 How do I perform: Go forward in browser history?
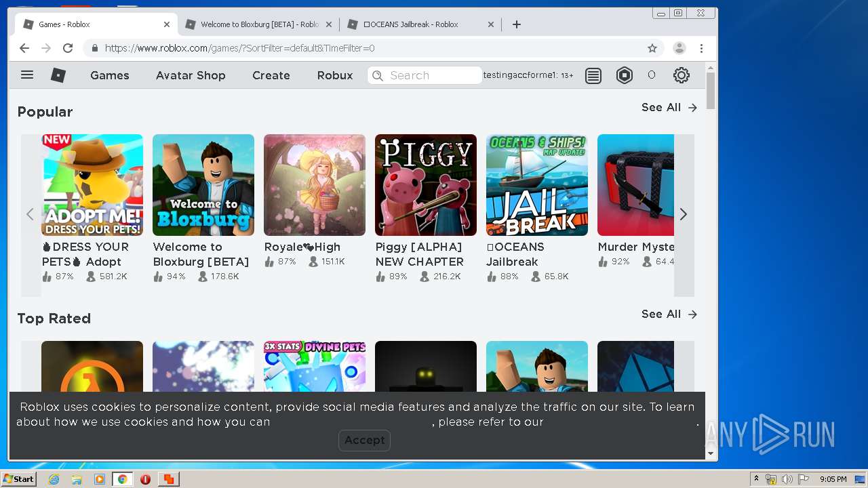[x=46, y=48]
